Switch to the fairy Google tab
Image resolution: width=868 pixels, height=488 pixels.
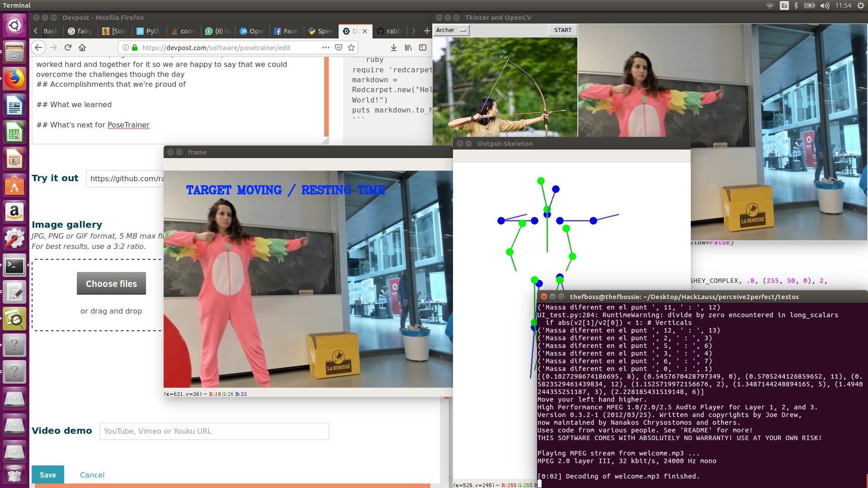coord(80,31)
